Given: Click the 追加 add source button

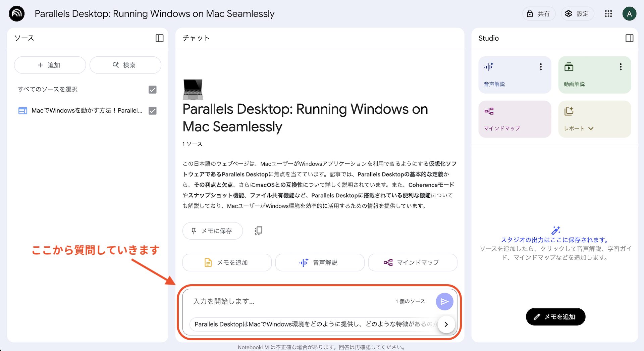Looking at the screenshot, I should click(x=50, y=65).
